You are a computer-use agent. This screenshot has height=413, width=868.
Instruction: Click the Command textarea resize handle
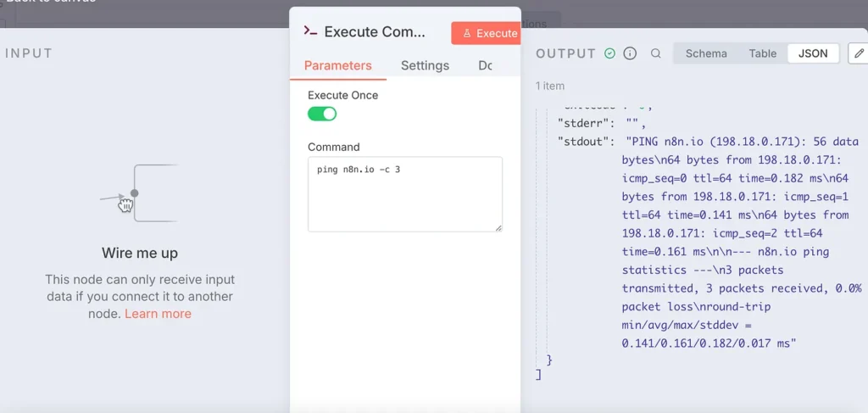(498, 227)
